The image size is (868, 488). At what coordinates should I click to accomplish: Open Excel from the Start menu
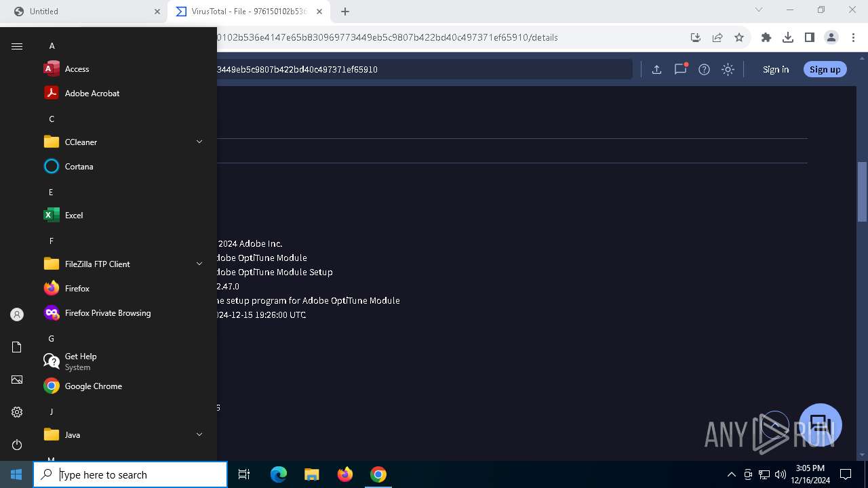(122, 216)
